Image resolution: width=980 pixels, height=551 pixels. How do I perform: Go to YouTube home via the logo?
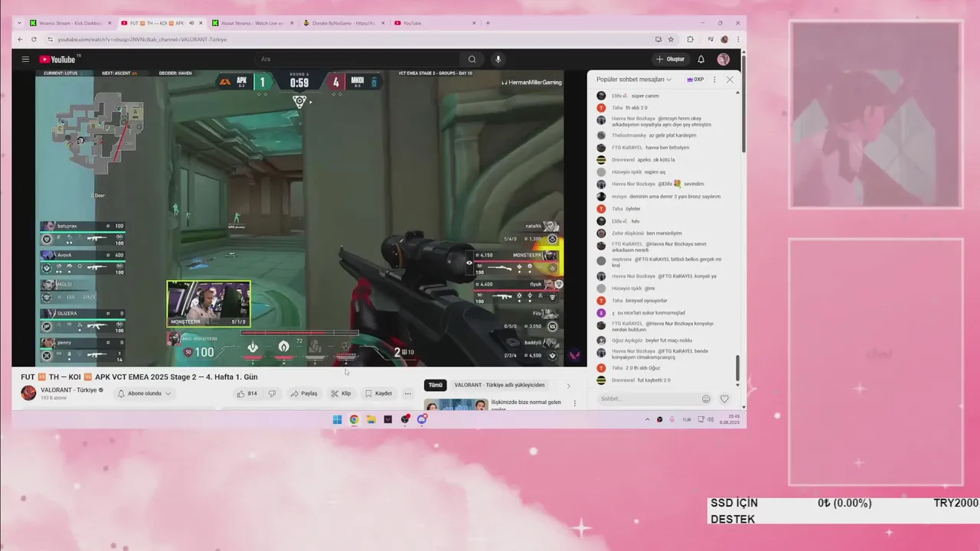(60, 59)
